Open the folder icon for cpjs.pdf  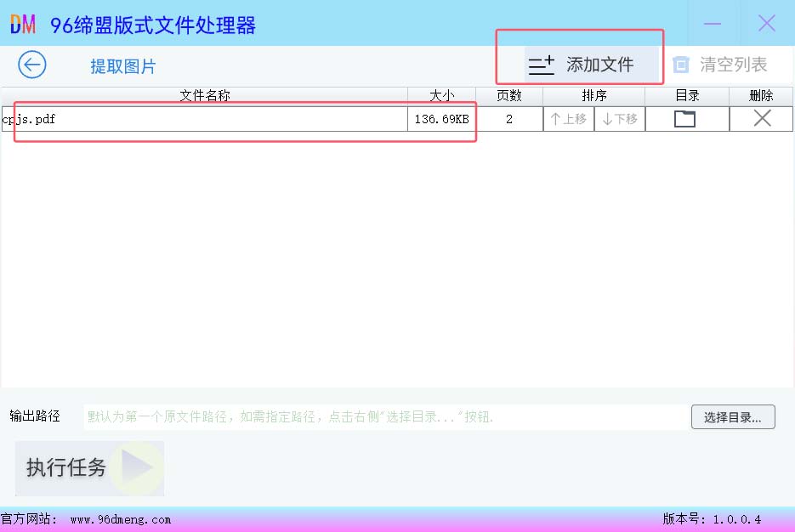[685, 119]
